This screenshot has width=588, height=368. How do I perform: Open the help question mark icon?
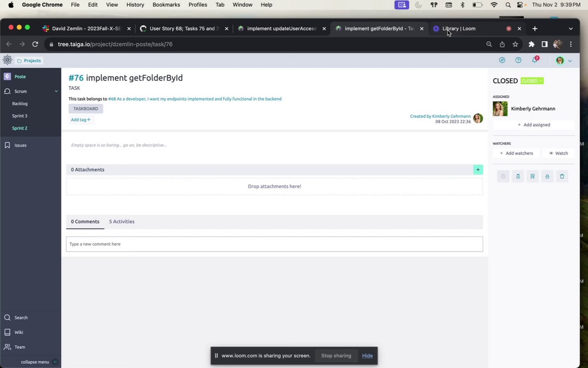tap(518, 60)
